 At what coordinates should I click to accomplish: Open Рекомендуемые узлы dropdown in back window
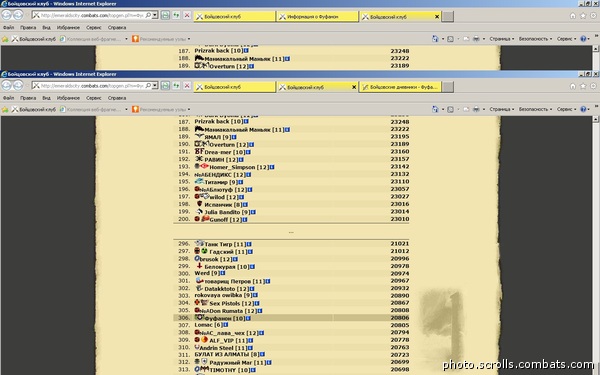point(161,39)
